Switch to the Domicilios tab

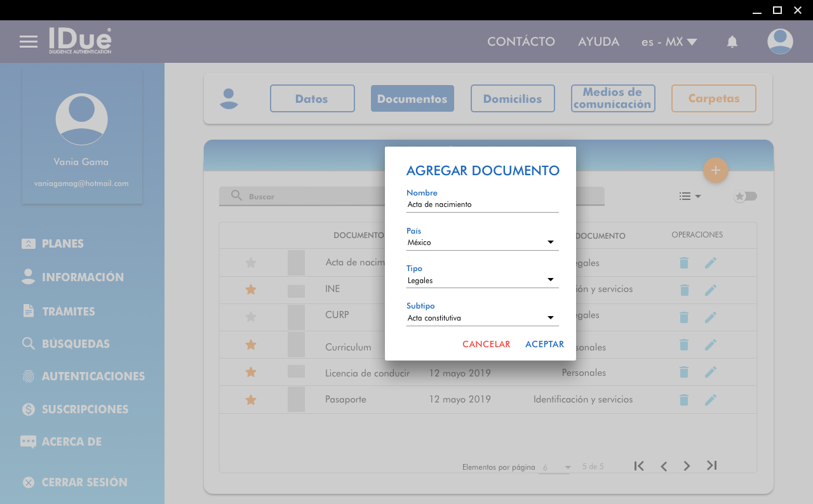pyautogui.click(x=513, y=98)
